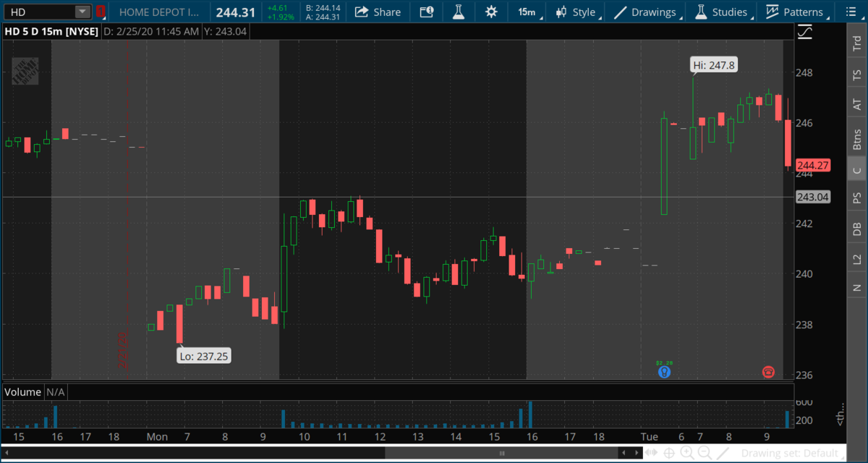
Task: Open the Trd sidebar tab
Action: coord(856,43)
